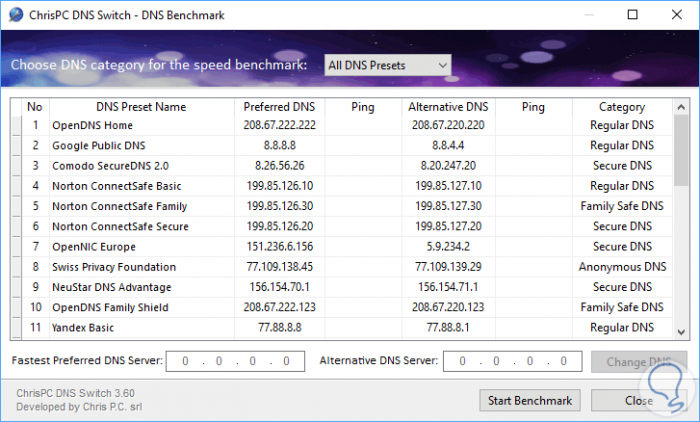The height and width of the screenshot is (422, 700).
Task: Click the Category column header
Action: click(622, 107)
